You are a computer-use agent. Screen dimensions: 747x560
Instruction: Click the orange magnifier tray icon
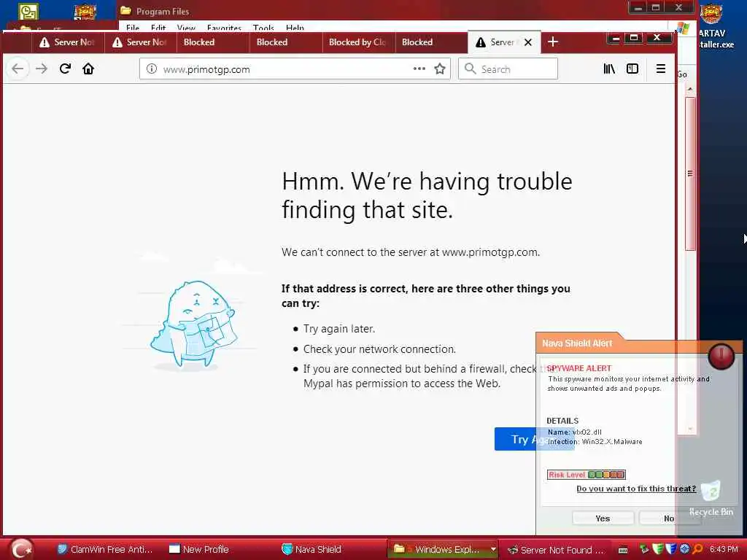697,550
